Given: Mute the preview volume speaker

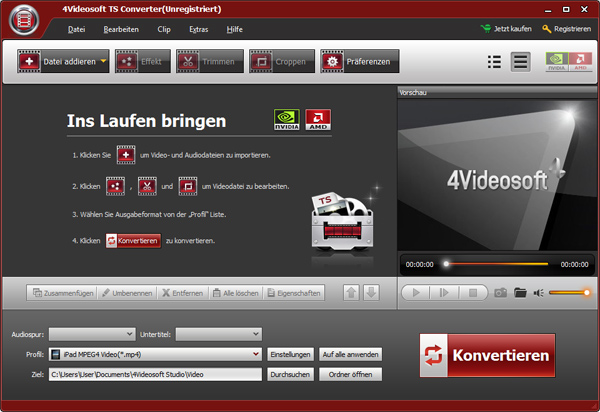Looking at the screenshot, I should click(x=539, y=293).
